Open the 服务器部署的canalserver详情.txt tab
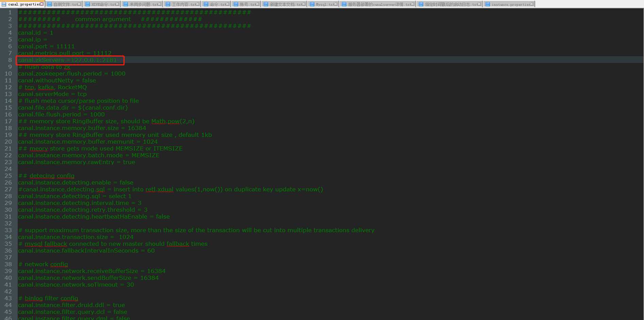Screen dimensions: 644x320 tap(377, 4)
